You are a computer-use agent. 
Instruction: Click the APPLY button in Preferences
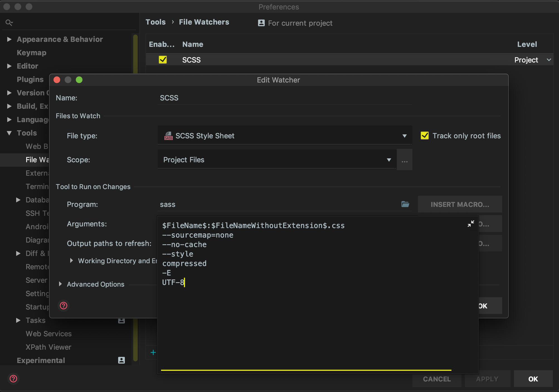487,379
